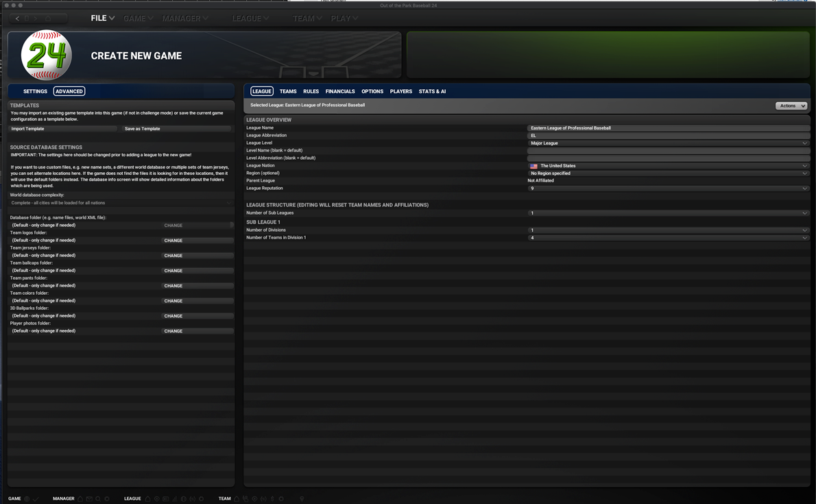This screenshot has width=816, height=504.
Task: Open Manager mail envelope icon in bottom bar
Action: pos(89,499)
